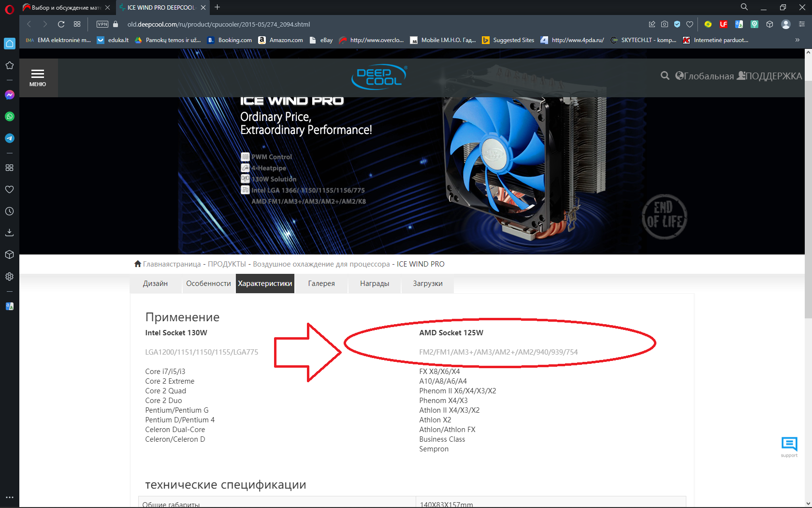The height and width of the screenshot is (508, 812).
Task: Click the DeepCool logo
Action: point(379,77)
